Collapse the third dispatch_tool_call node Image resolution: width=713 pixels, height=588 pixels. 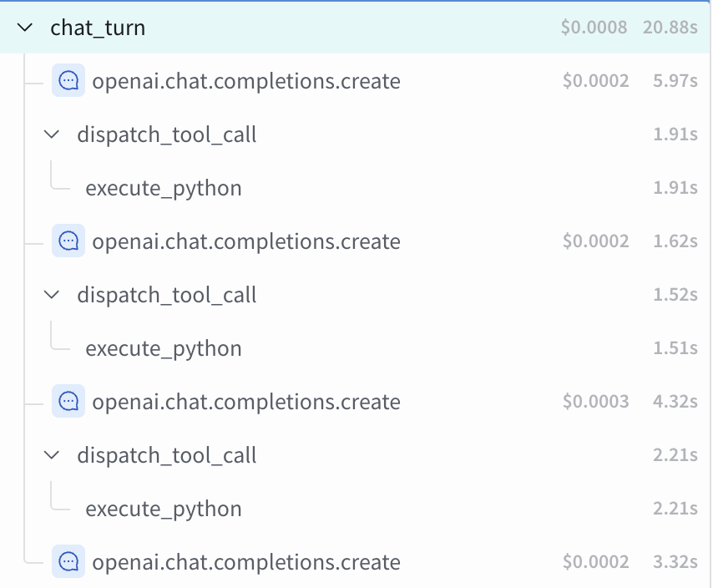(52, 455)
